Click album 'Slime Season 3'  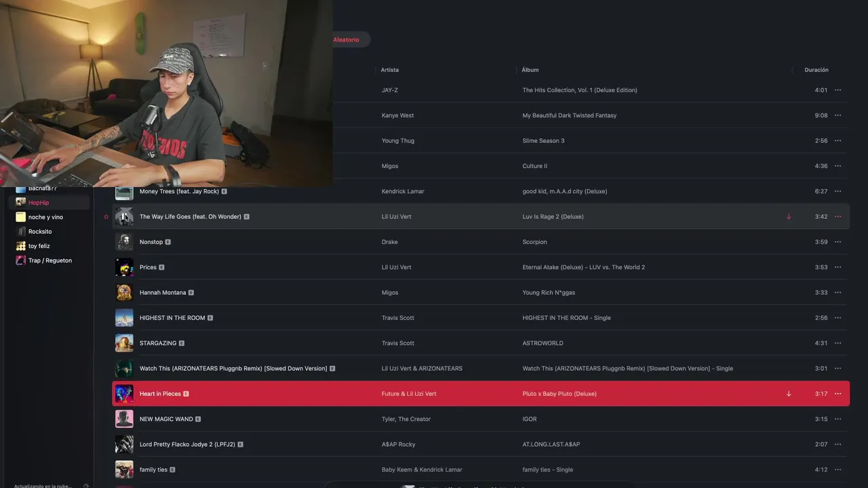pos(543,141)
